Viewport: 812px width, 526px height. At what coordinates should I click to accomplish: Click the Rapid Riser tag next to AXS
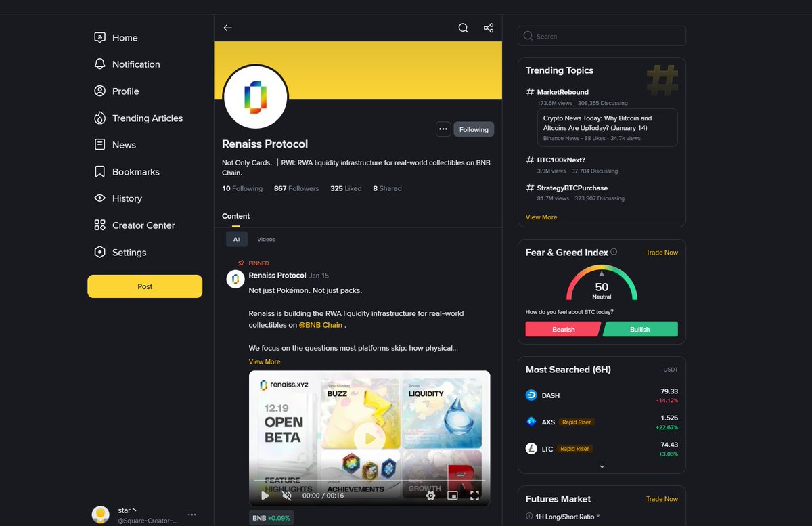(576, 422)
